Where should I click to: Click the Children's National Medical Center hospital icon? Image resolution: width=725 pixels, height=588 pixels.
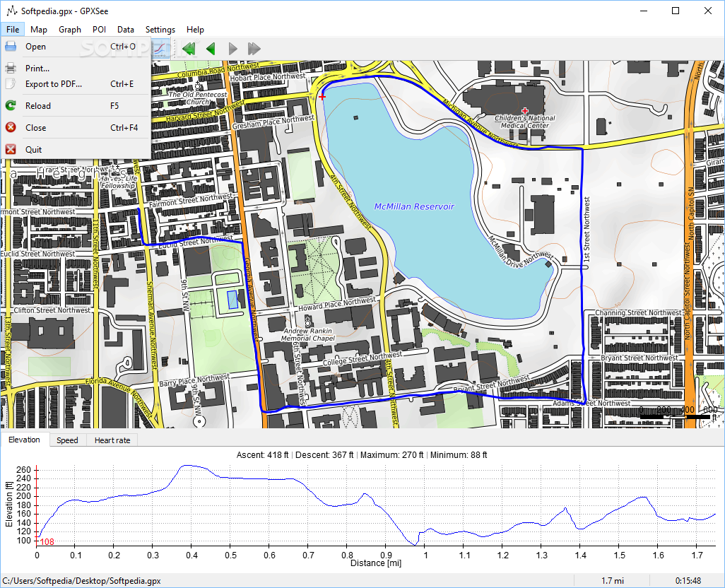(x=525, y=110)
